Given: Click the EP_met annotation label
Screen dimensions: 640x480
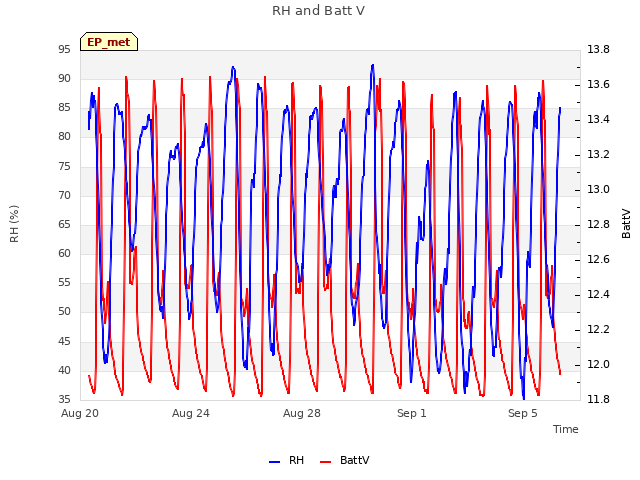Looking at the screenshot, I should 109,42.
